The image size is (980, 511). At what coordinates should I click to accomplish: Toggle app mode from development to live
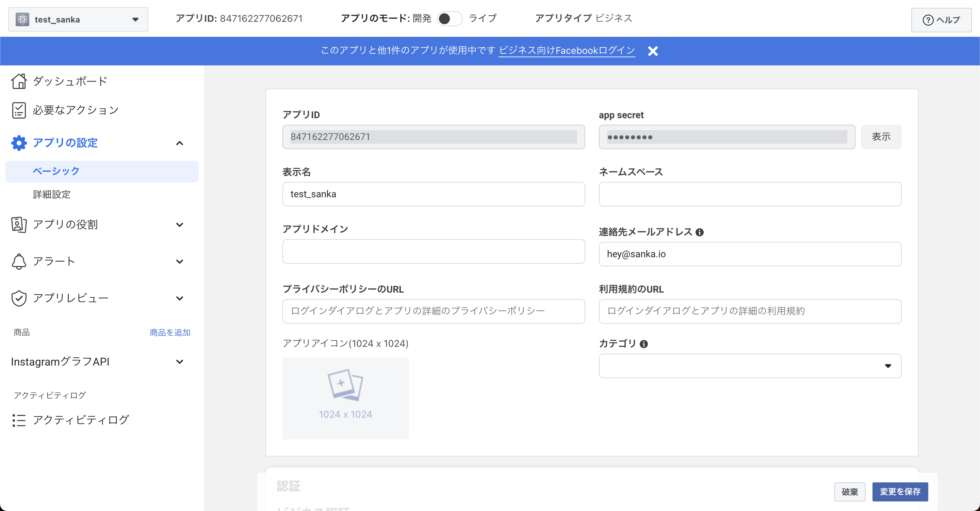point(449,19)
